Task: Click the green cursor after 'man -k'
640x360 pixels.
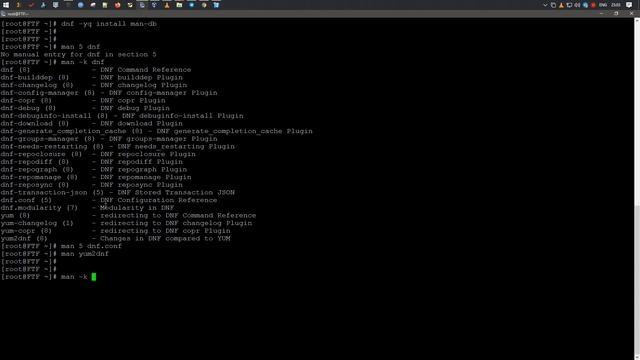Action: (x=93, y=277)
